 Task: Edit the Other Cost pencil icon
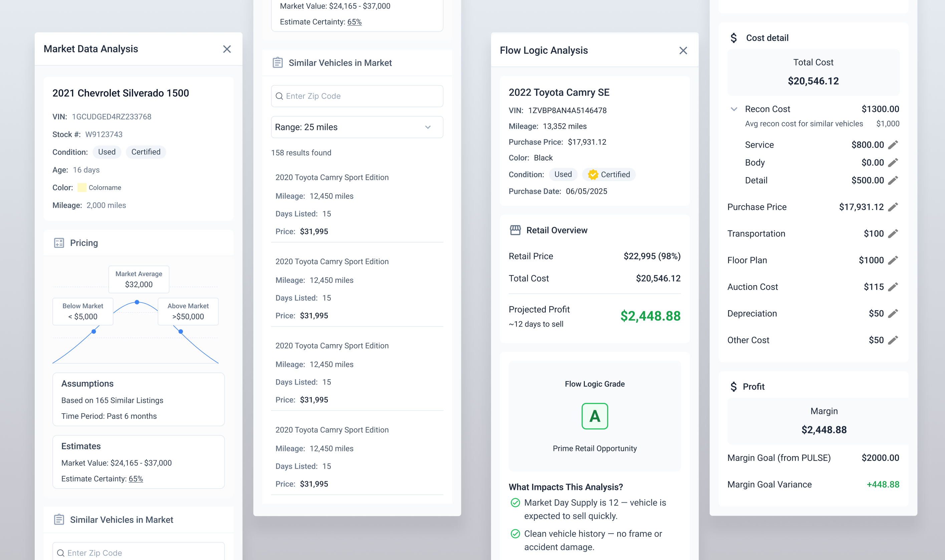click(x=893, y=341)
